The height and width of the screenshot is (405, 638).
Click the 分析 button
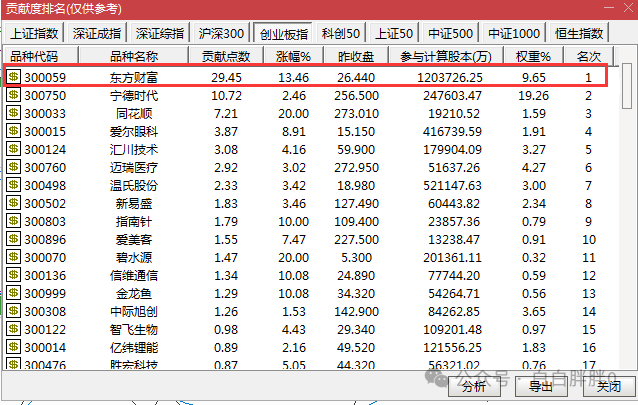474,386
